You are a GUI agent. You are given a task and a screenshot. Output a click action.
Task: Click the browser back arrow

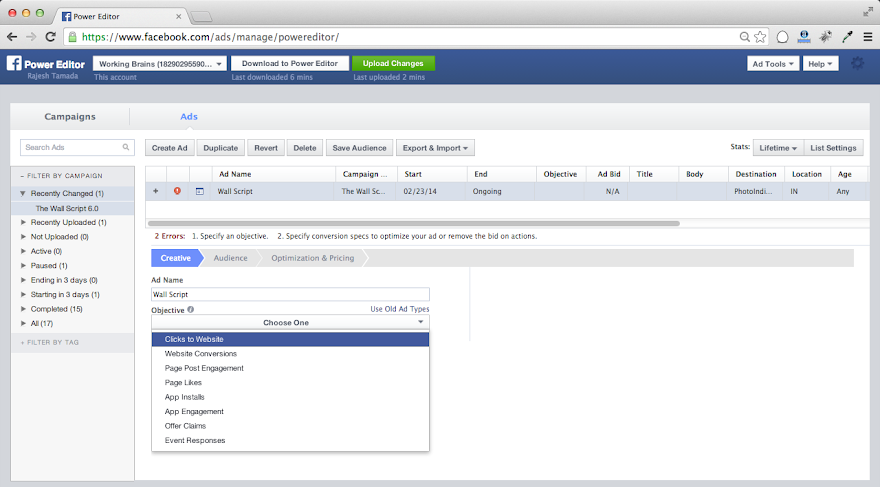(x=12, y=37)
